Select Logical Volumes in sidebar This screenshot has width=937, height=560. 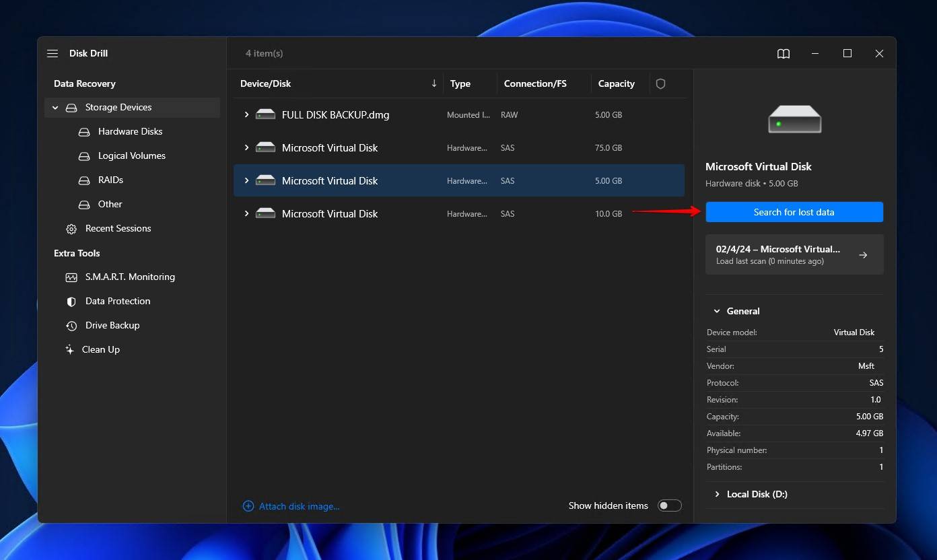click(x=132, y=156)
